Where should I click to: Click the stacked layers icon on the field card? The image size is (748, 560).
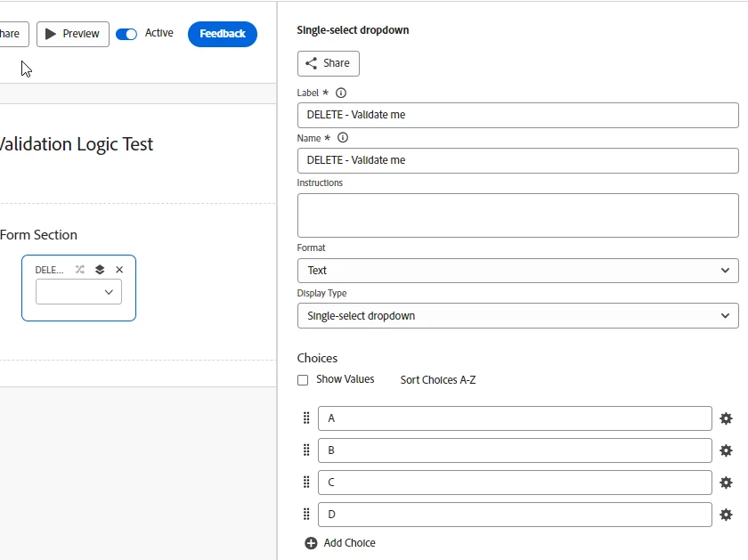pos(100,270)
